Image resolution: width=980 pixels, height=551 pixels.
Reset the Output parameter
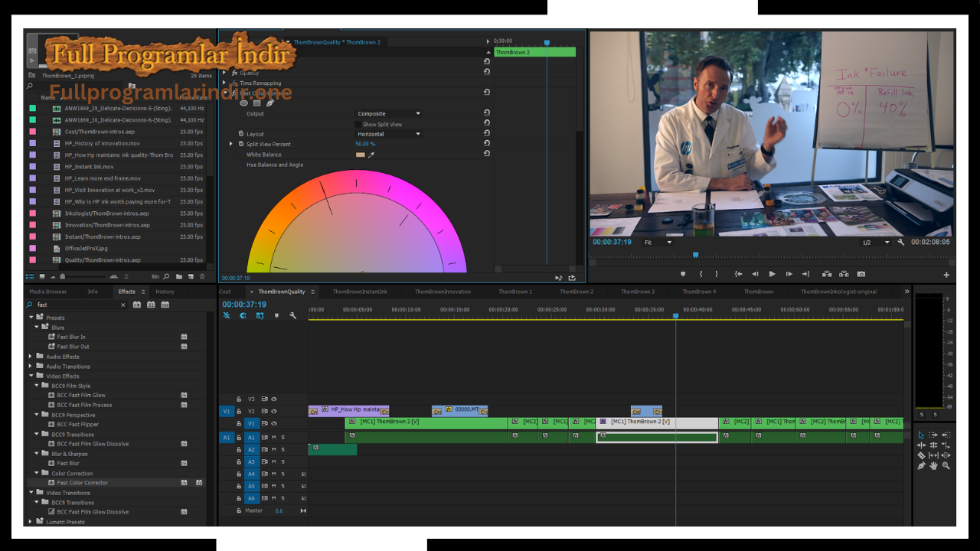(x=487, y=113)
